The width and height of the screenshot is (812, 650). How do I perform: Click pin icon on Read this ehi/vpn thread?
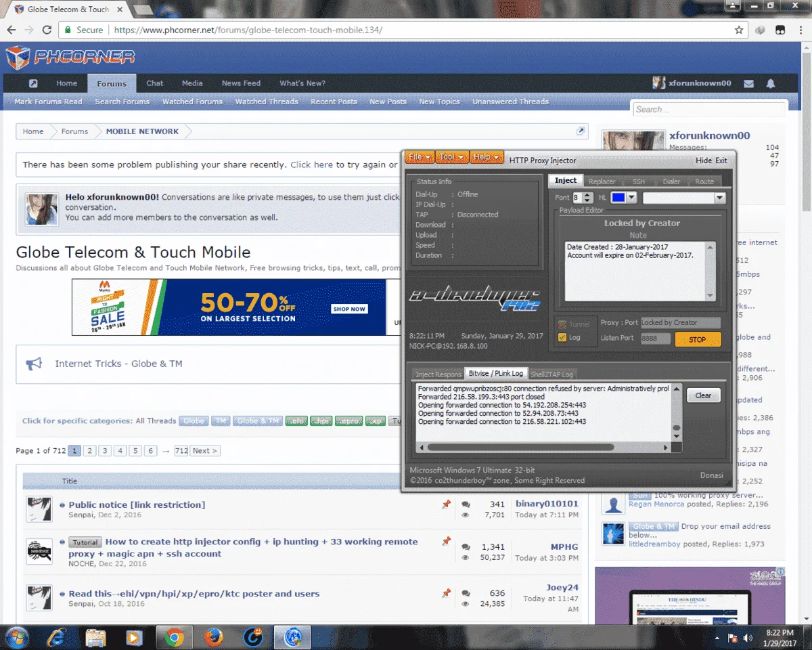[x=446, y=593]
